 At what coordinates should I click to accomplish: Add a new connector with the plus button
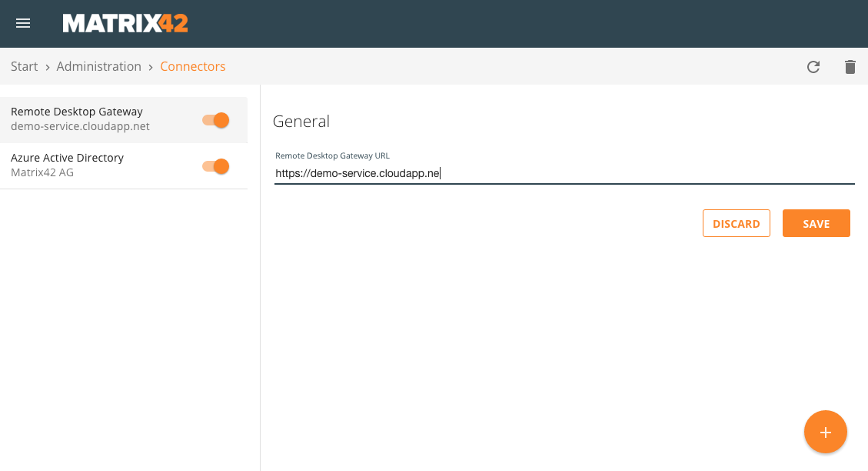[825, 432]
